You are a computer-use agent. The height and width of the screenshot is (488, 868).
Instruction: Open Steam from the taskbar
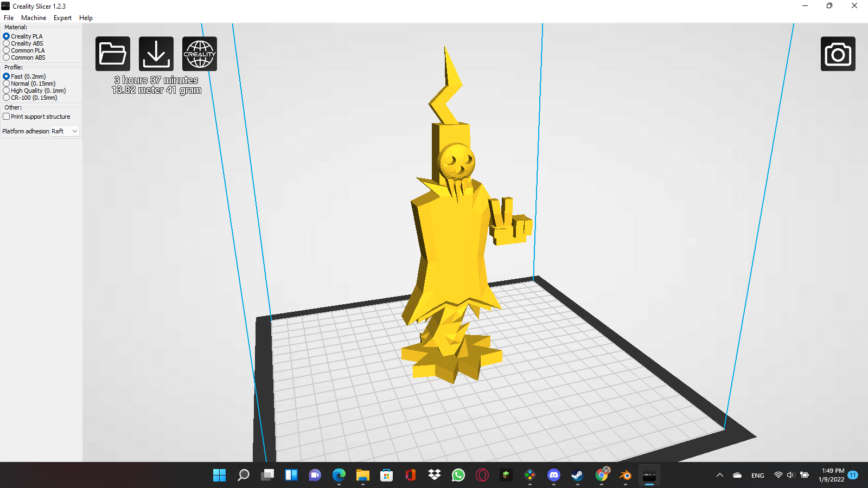click(x=578, y=476)
